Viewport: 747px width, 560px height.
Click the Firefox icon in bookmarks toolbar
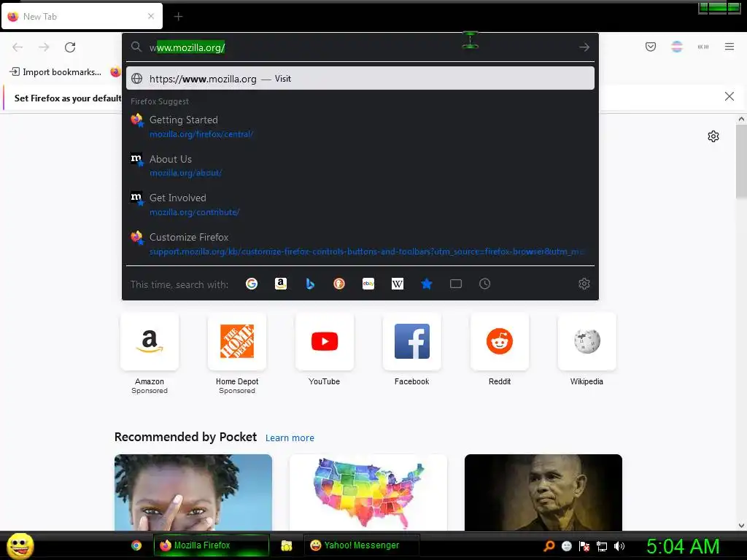(115, 72)
